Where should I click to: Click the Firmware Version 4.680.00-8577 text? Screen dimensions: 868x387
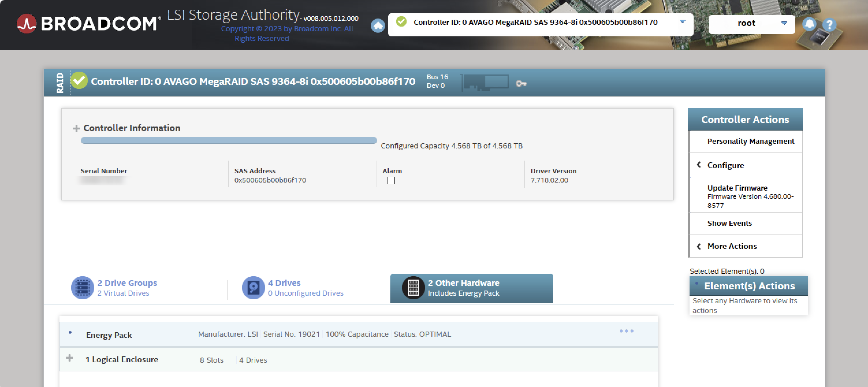pyautogui.click(x=750, y=201)
